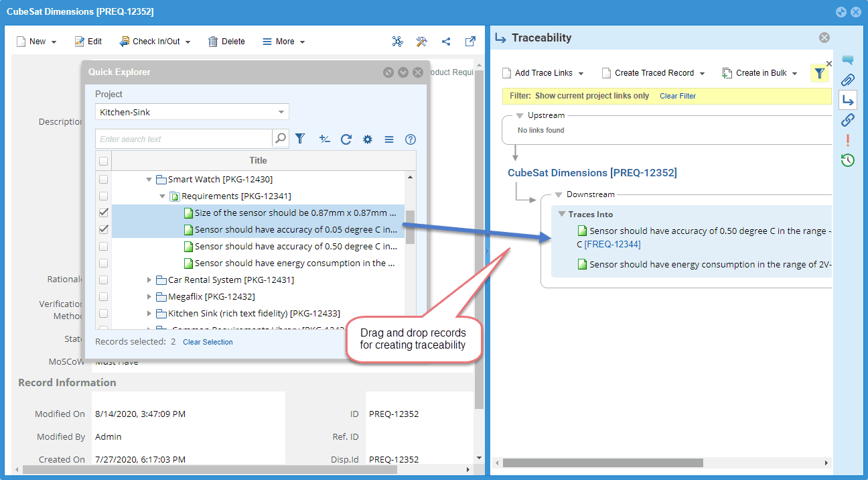The image size is (868, 480).
Task: Toggle the select-all checkbox in Title header
Action: pos(103,161)
